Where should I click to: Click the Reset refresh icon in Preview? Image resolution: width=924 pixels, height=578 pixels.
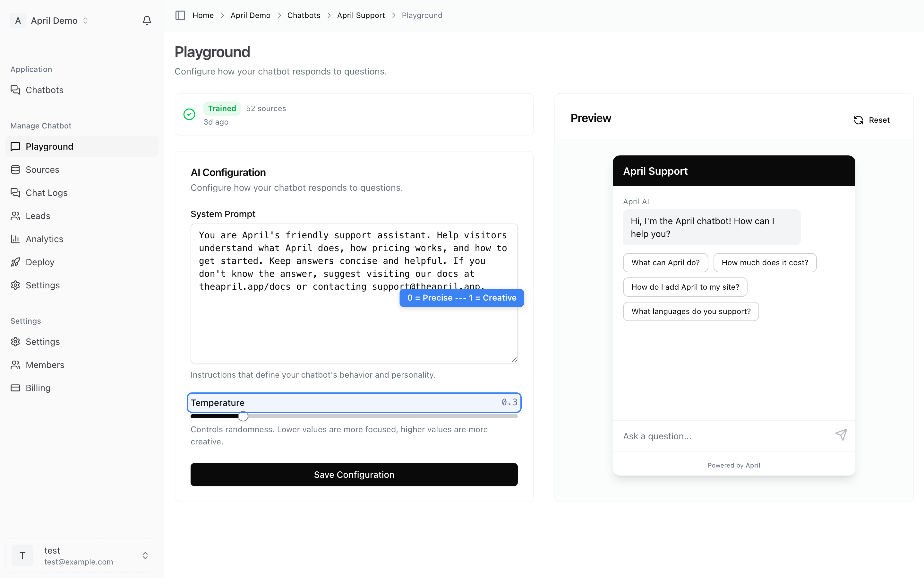[858, 120]
